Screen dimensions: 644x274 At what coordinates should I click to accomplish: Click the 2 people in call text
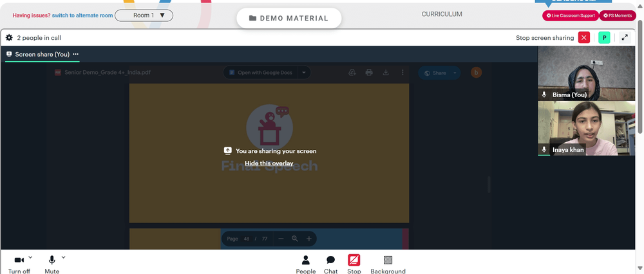(x=39, y=38)
